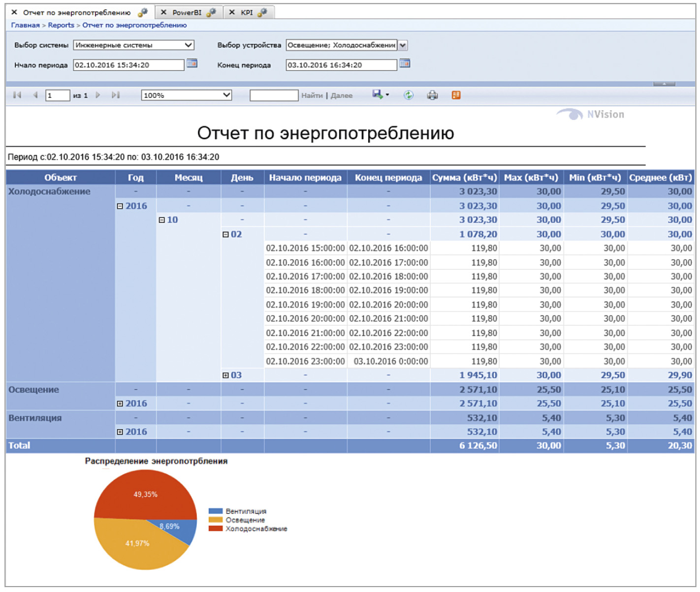Click Найти search link
Viewport: 700px width, 592px height.
click(312, 95)
